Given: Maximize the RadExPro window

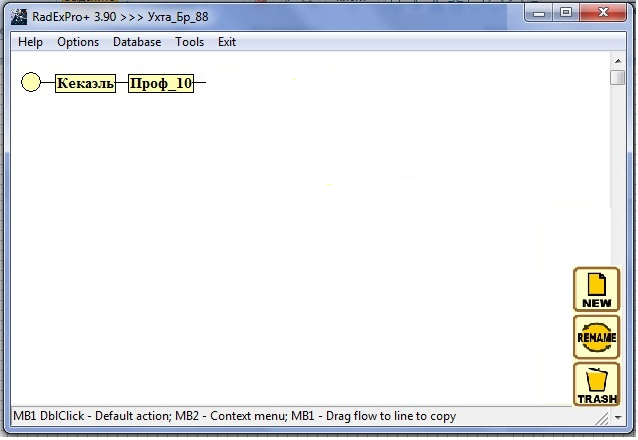Looking at the screenshot, I should click(x=566, y=13).
